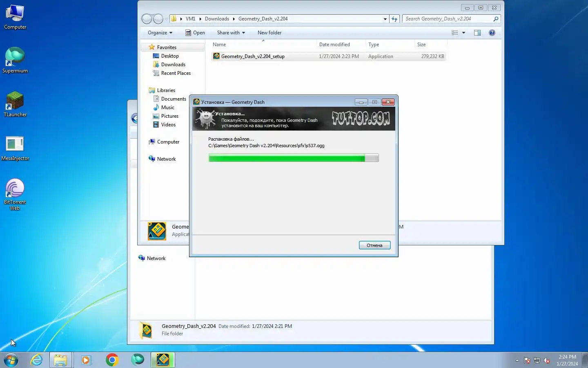Open Supermium from the taskbar

(x=138, y=360)
